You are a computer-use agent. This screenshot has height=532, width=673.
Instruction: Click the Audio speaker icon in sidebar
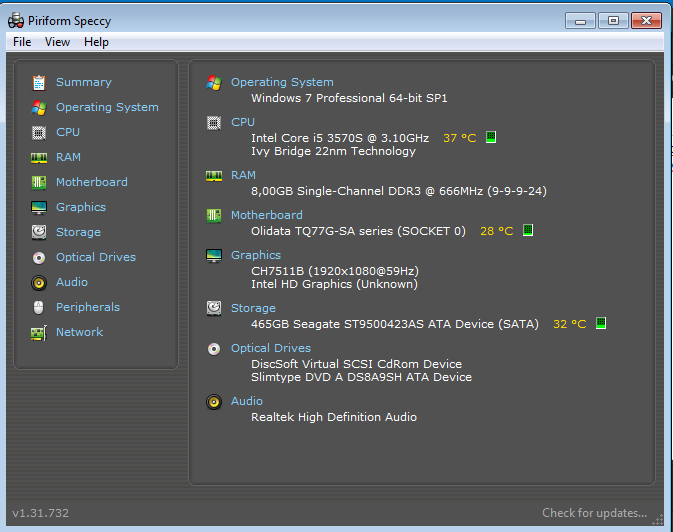pyautogui.click(x=39, y=283)
